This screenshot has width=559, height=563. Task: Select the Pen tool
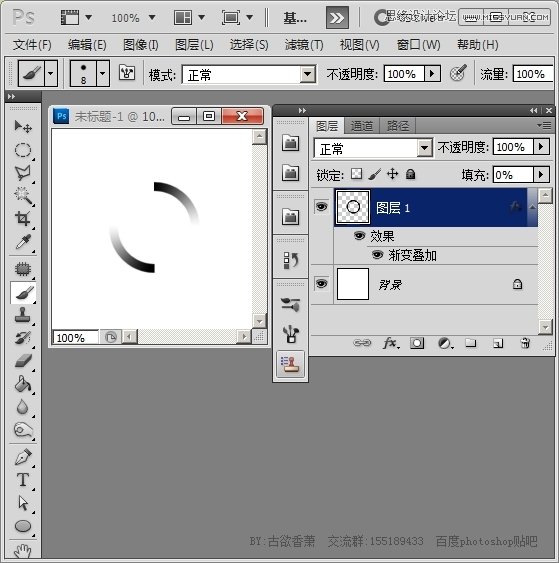point(23,457)
